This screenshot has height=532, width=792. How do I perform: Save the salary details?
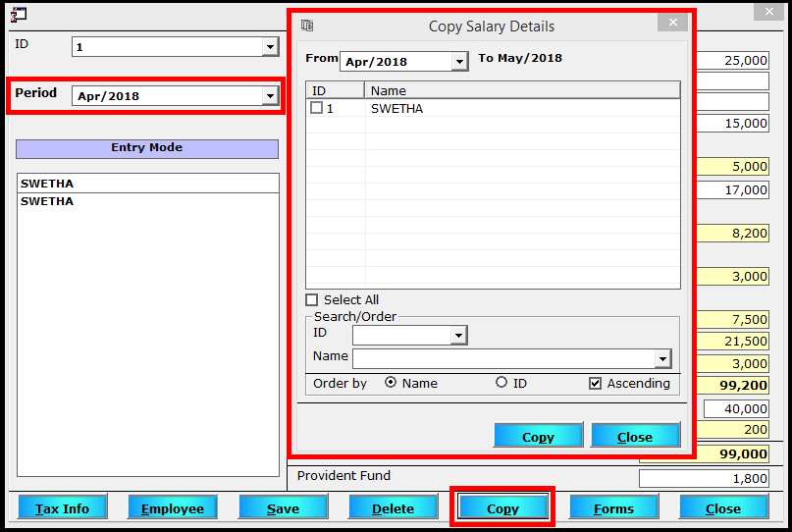(x=283, y=507)
